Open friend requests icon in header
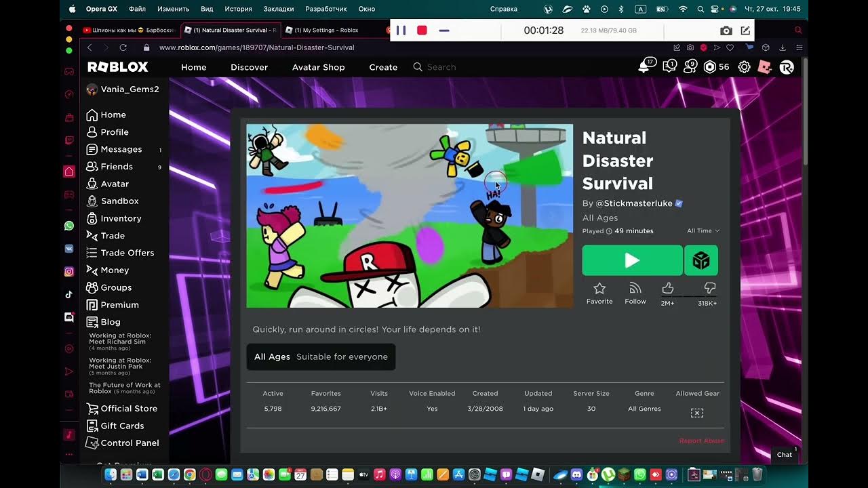 (x=690, y=66)
